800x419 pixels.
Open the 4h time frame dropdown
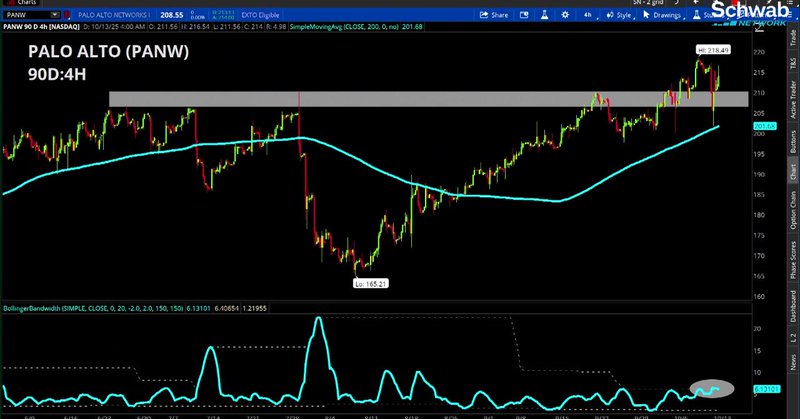click(588, 15)
